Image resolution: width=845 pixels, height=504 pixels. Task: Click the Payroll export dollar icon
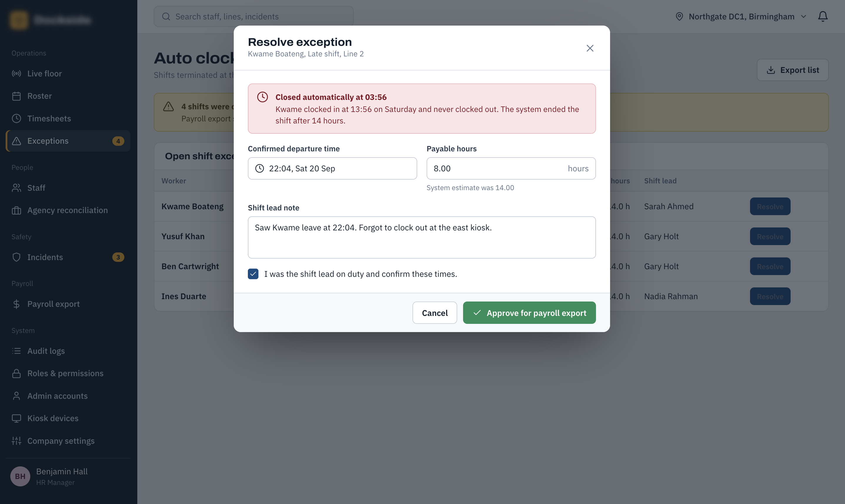(x=16, y=304)
